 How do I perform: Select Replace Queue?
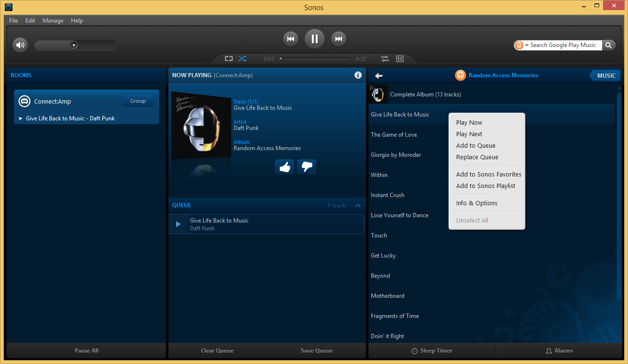477,157
